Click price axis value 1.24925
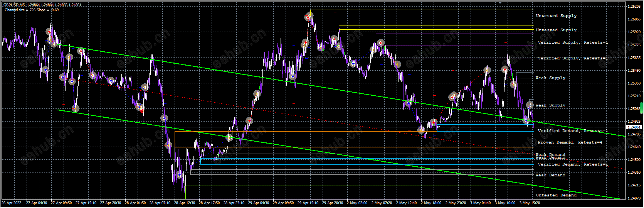 pos(634,122)
